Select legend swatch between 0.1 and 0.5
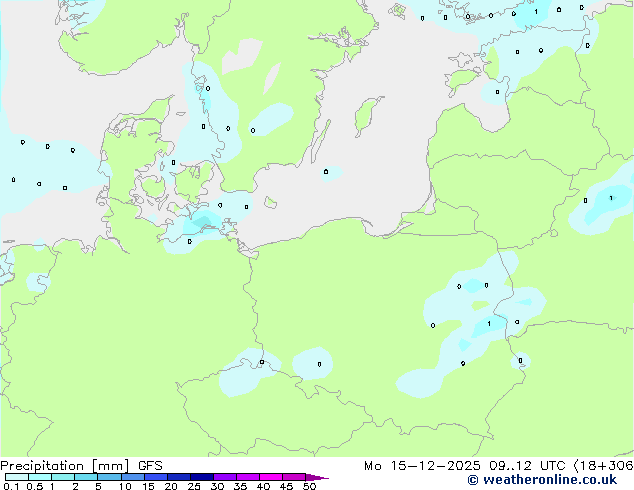Viewport: 634px width, 490px height. point(17,477)
